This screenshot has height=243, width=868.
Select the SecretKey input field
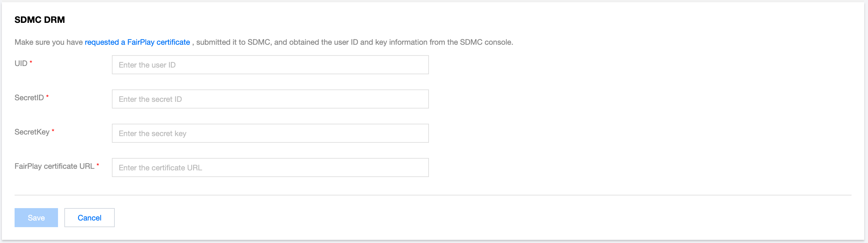click(x=270, y=134)
